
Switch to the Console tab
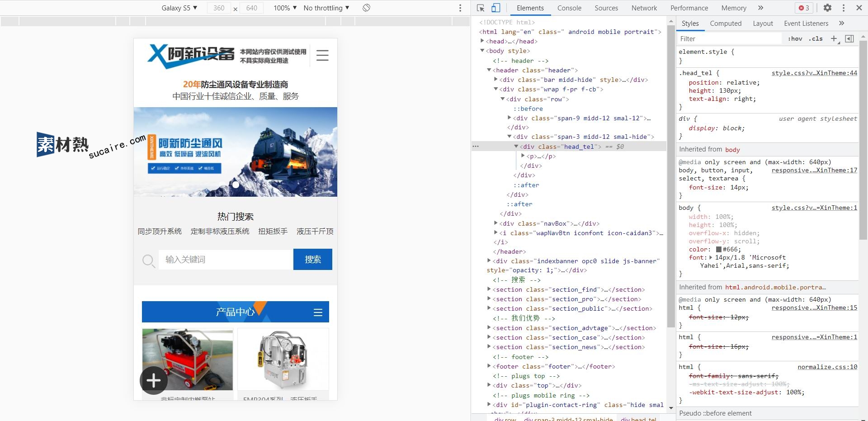click(x=569, y=8)
